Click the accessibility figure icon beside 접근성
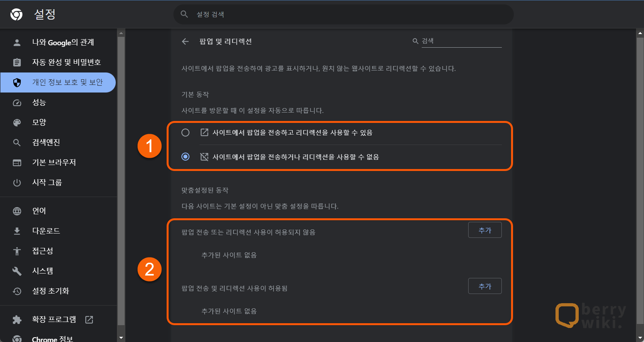 [x=17, y=251]
